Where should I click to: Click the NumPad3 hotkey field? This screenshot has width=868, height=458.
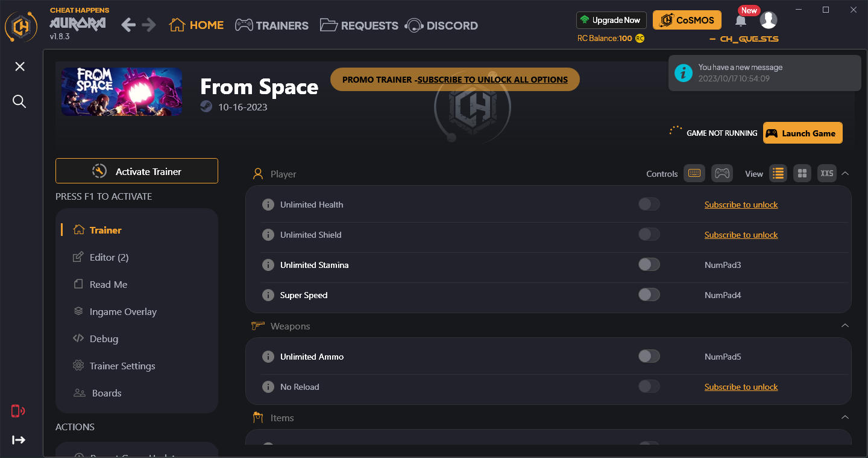pyautogui.click(x=723, y=265)
